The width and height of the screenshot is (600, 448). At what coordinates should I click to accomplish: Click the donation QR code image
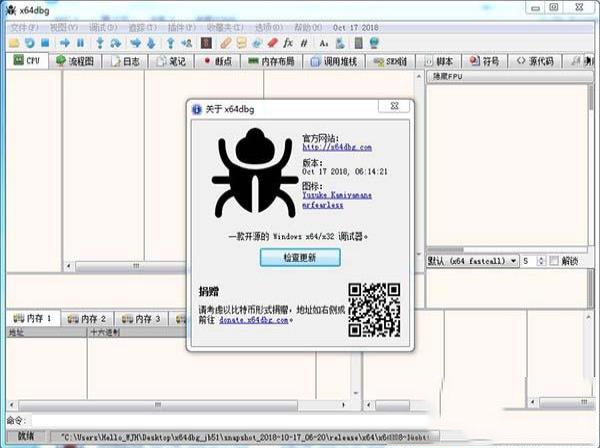pos(374,310)
